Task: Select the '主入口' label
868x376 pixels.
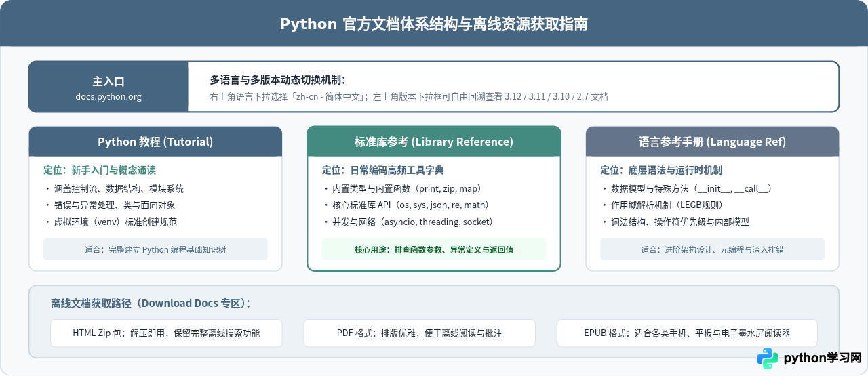Action: tap(108, 81)
